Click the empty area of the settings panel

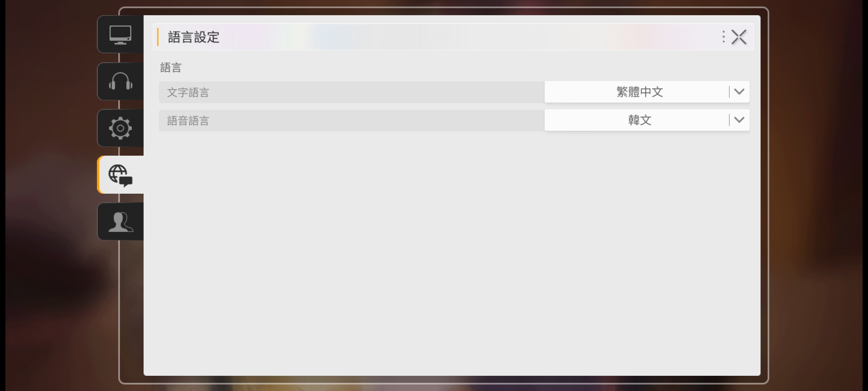pyautogui.click(x=452, y=253)
